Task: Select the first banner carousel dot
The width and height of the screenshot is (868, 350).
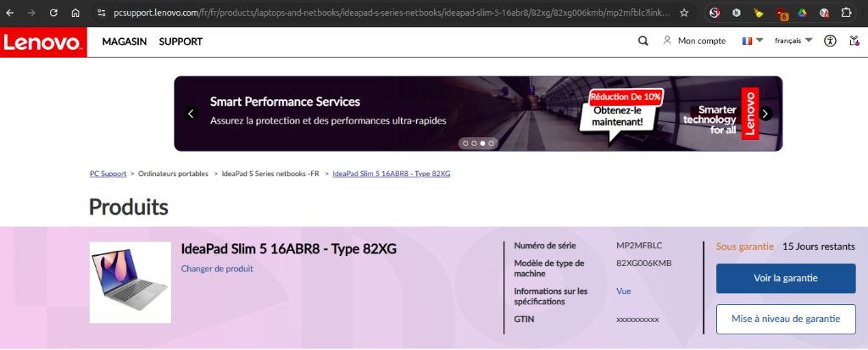Action: pos(465,143)
